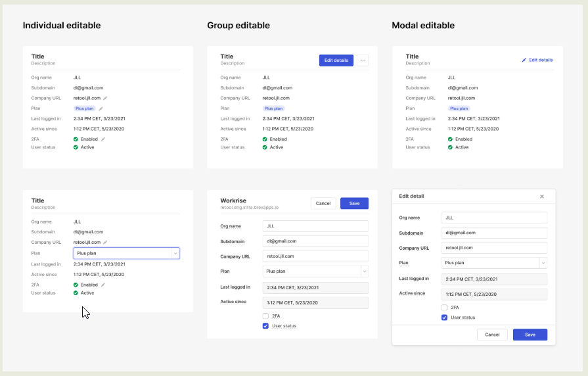Click green Active check icon in Individual card with Plan select box
Image resolution: width=588 pixels, height=376 pixels.
click(76, 293)
